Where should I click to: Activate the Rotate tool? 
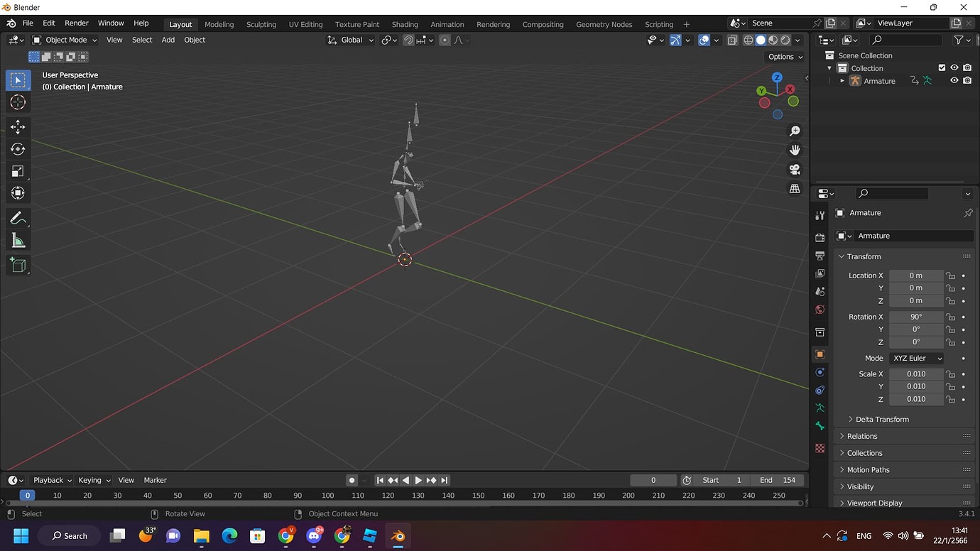(x=18, y=149)
